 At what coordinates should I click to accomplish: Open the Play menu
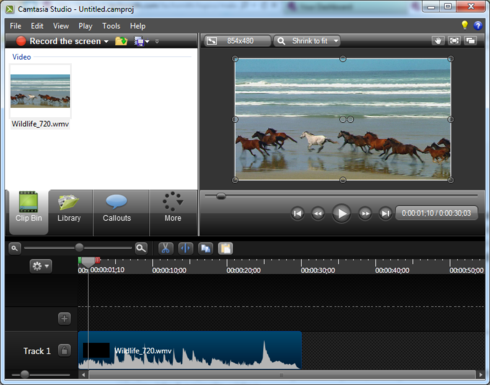click(85, 26)
